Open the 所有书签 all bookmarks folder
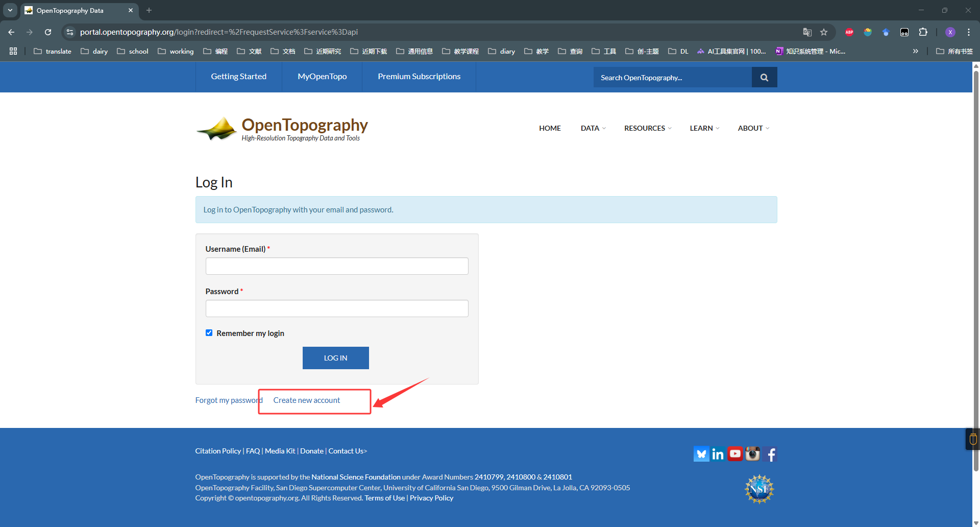Viewport: 980px width, 527px height. (x=954, y=51)
